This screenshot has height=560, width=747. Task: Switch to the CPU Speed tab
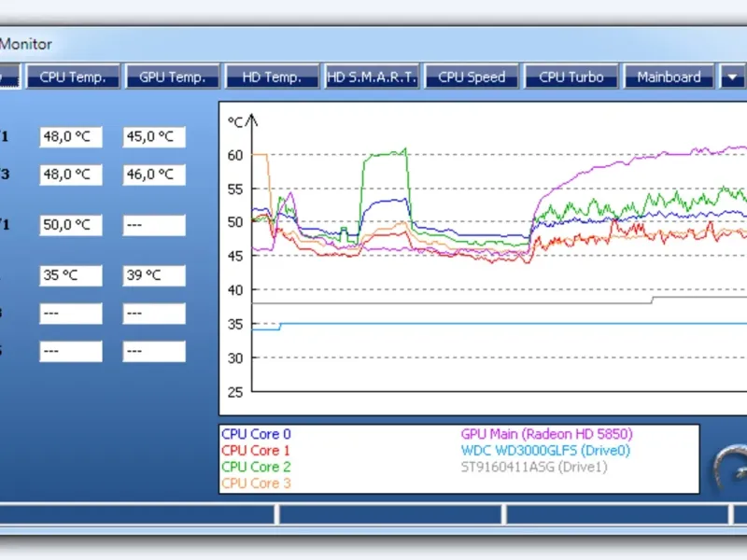tap(472, 77)
